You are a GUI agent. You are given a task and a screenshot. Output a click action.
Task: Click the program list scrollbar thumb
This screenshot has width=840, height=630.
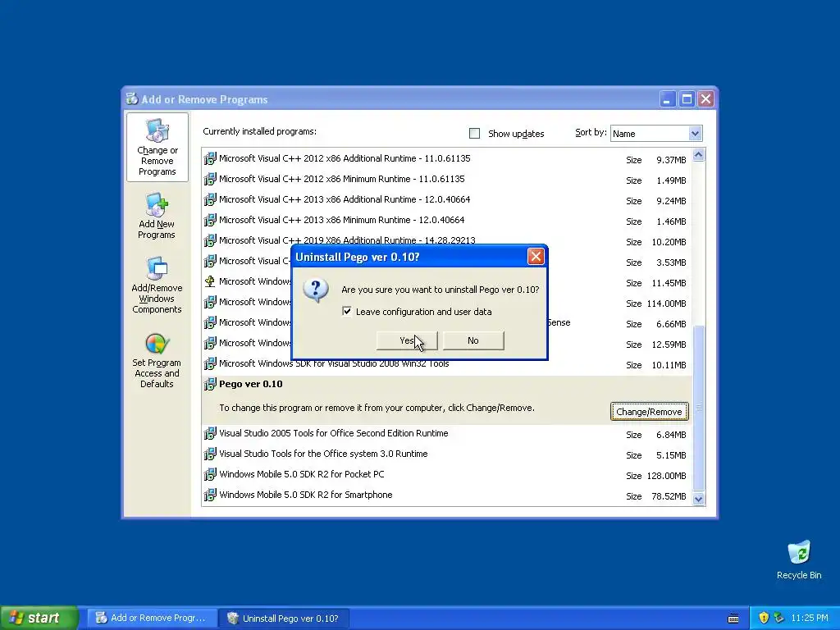pyautogui.click(x=698, y=408)
